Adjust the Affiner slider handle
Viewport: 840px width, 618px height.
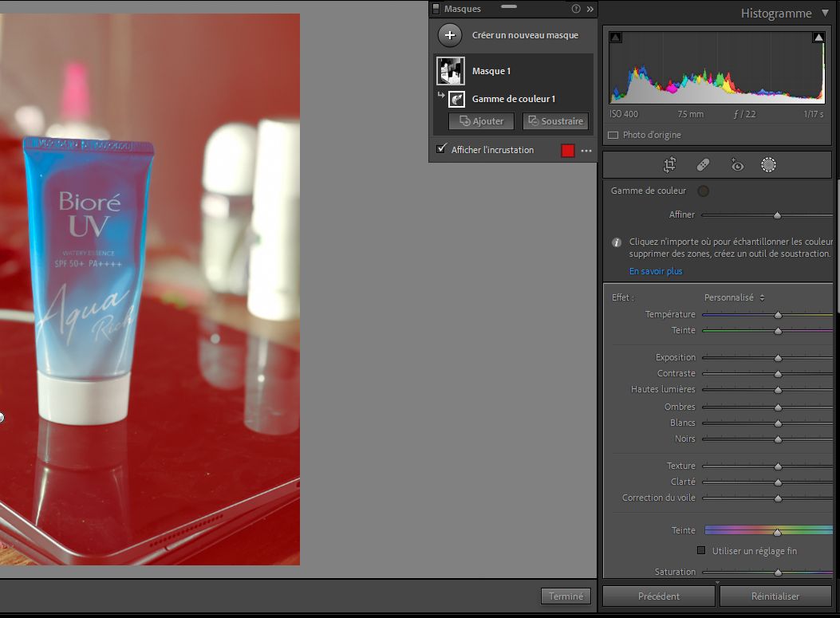click(777, 215)
